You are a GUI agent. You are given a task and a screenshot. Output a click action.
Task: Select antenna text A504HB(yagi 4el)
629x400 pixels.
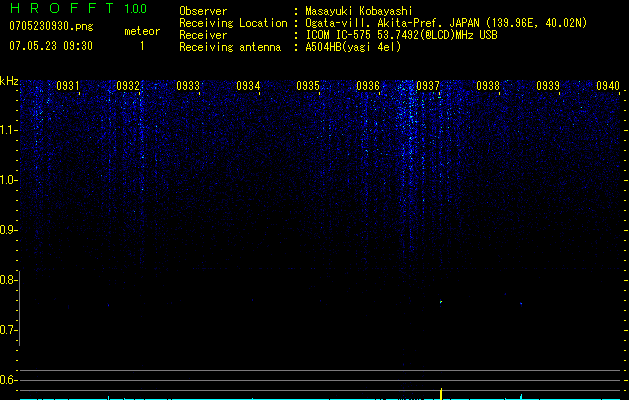[353, 47]
